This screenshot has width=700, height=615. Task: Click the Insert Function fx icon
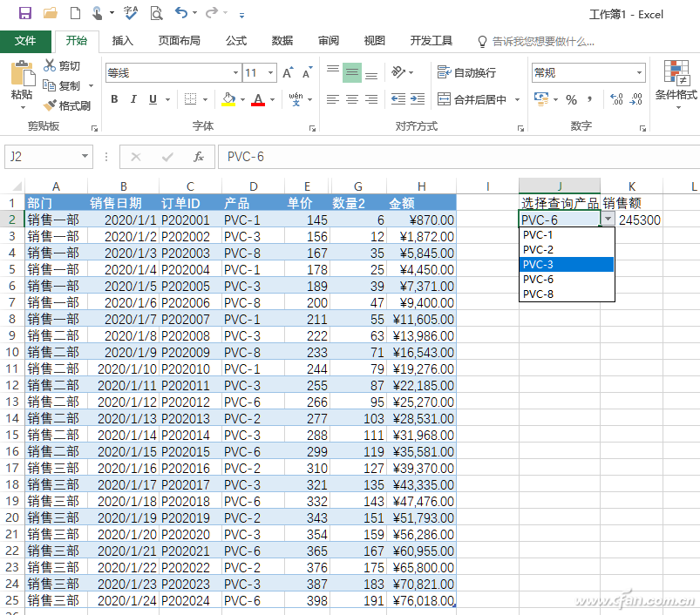[x=198, y=157]
